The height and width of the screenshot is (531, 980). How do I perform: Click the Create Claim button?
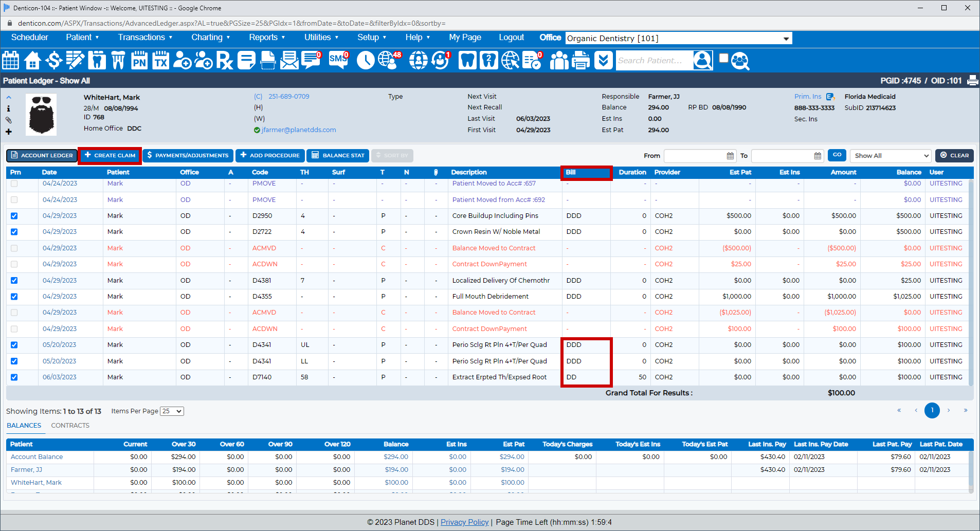110,155
